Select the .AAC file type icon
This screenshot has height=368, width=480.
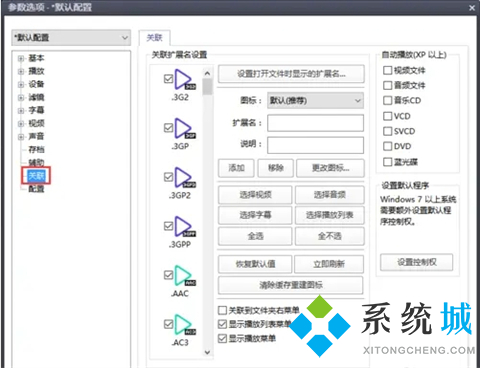185,276
